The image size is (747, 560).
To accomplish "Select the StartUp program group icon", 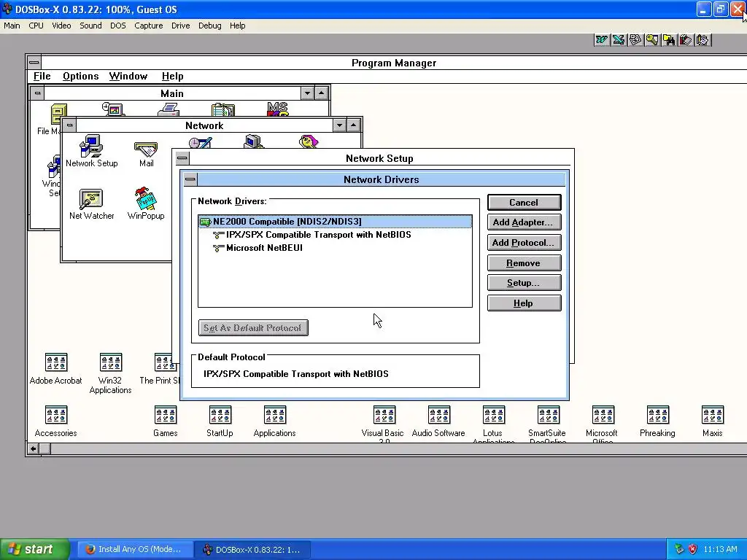I will click(220, 421).
